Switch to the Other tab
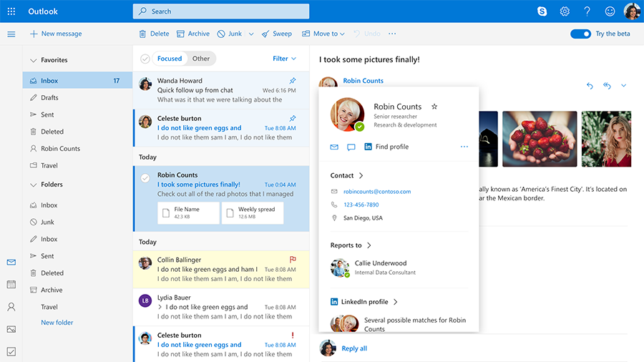Image resolution: width=644 pixels, height=362 pixels. click(x=201, y=59)
